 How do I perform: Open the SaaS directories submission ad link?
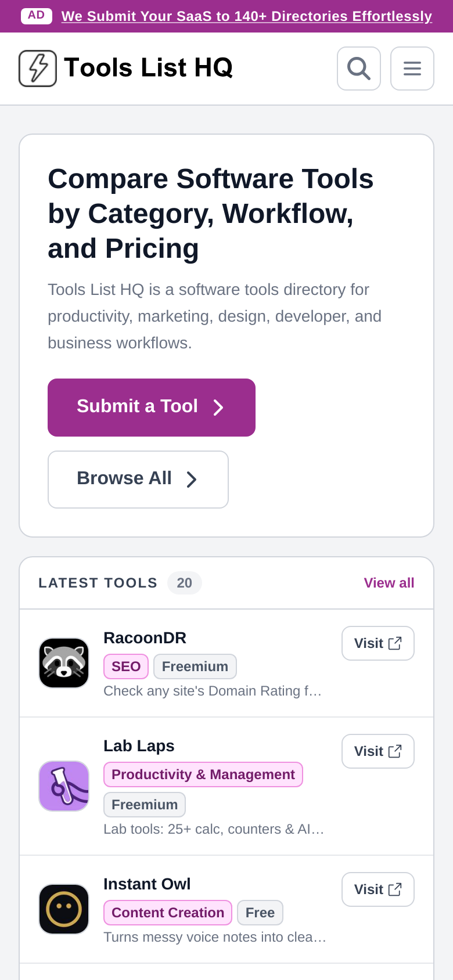tap(247, 16)
